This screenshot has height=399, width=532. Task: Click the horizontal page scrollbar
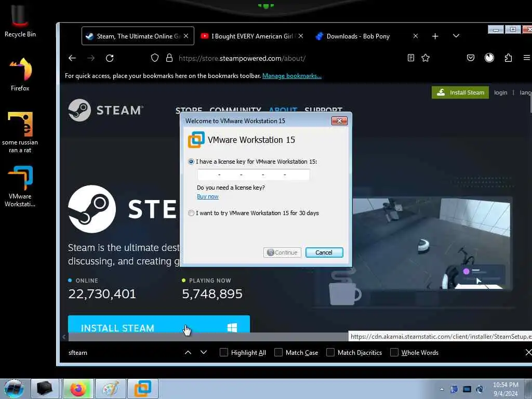coord(208,337)
